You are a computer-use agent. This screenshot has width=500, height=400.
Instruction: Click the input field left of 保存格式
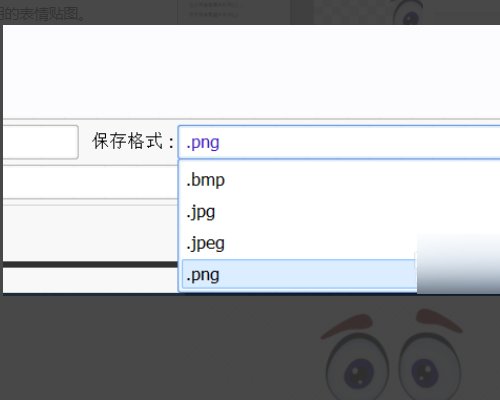point(40,142)
